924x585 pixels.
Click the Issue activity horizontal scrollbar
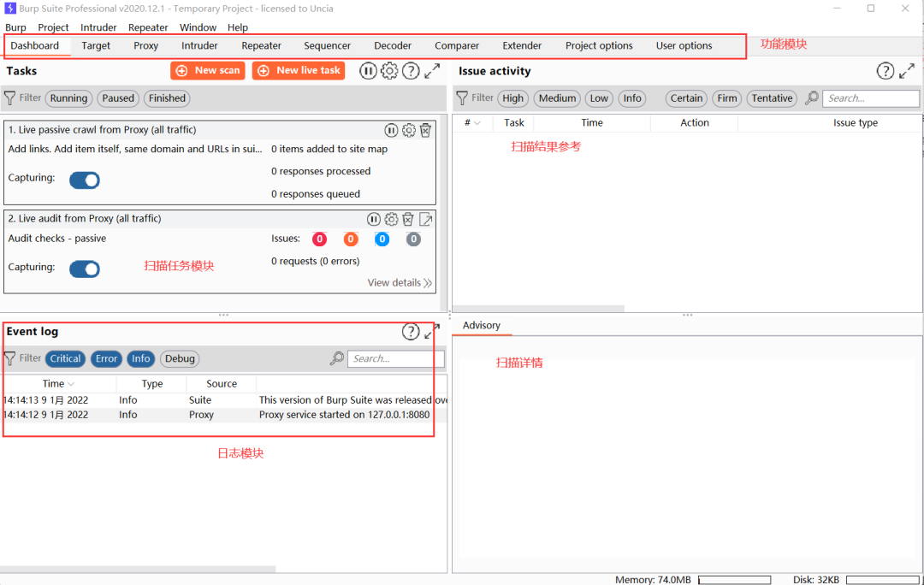[539, 309]
